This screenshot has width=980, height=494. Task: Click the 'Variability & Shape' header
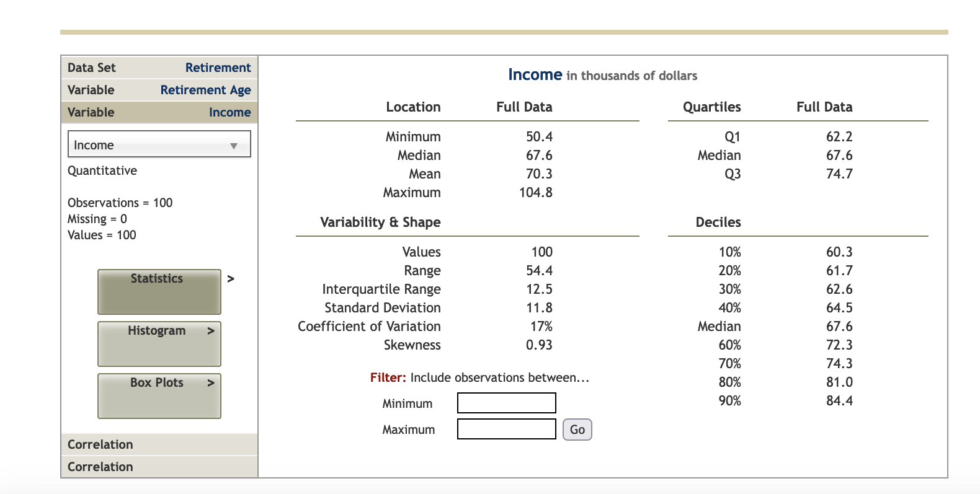(380, 222)
